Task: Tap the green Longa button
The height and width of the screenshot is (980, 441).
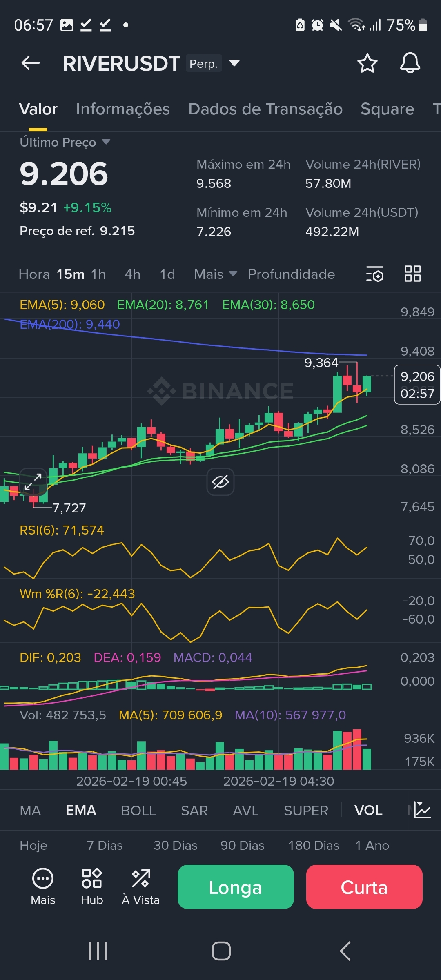Action: (x=236, y=887)
